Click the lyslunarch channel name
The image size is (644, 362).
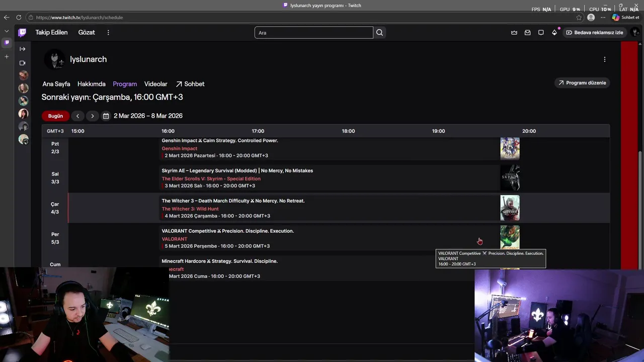coord(88,59)
